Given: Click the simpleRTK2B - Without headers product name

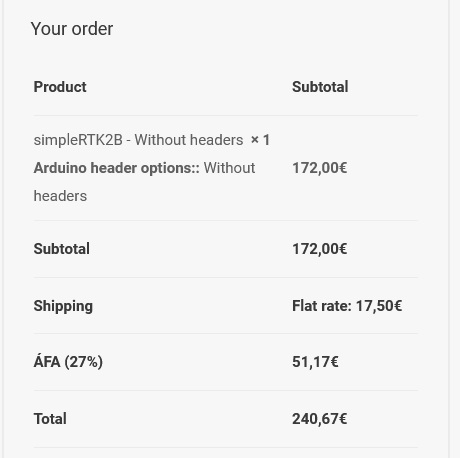Looking at the screenshot, I should [x=138, y=140].
